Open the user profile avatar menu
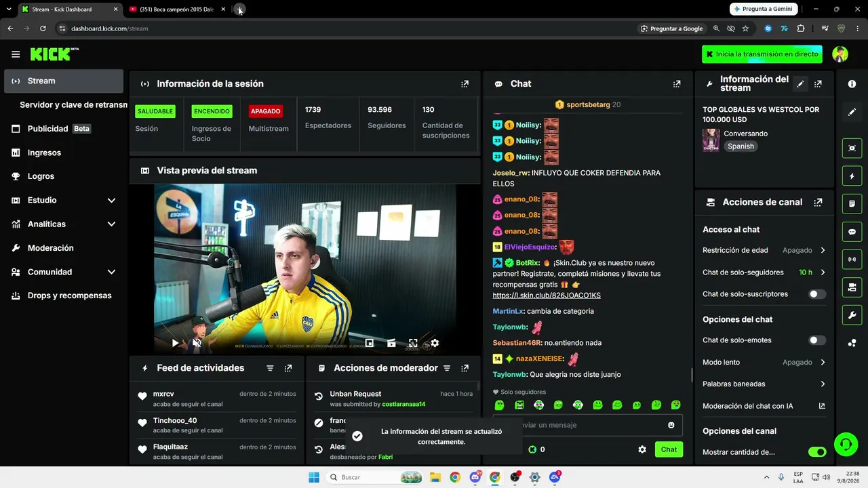The image size is (868, 488). pos(840,54)
